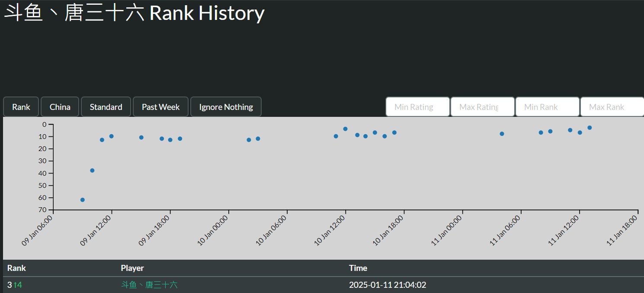The image size is (644, 293).
Task: Select the rightmost data point on the chart
Action: pos(590,128)
